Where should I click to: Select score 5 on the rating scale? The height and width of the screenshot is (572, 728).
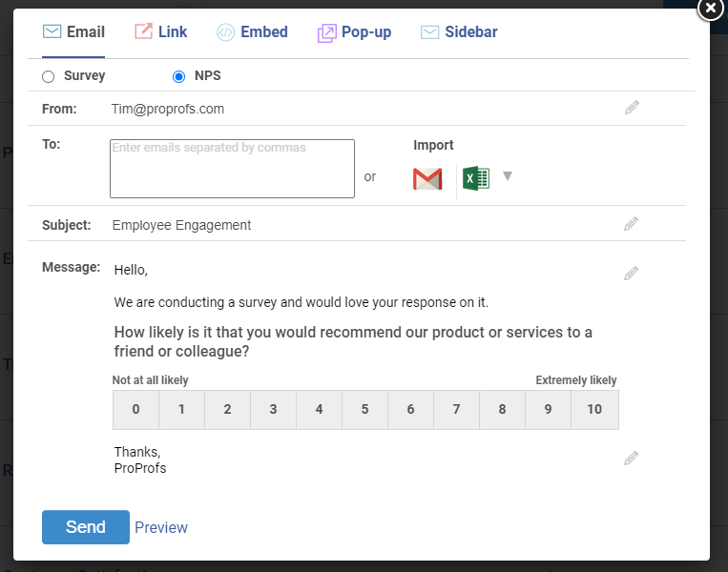[364, 410]
